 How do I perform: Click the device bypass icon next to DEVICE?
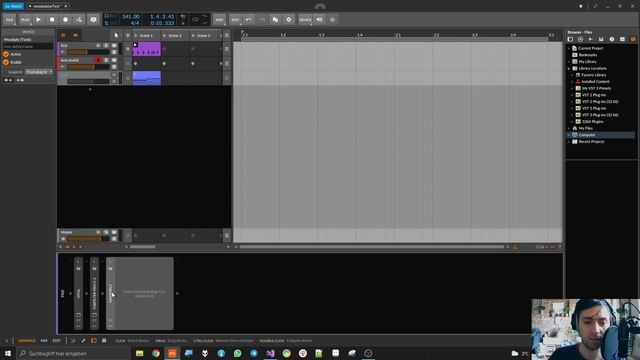click(x=319, y=20)
